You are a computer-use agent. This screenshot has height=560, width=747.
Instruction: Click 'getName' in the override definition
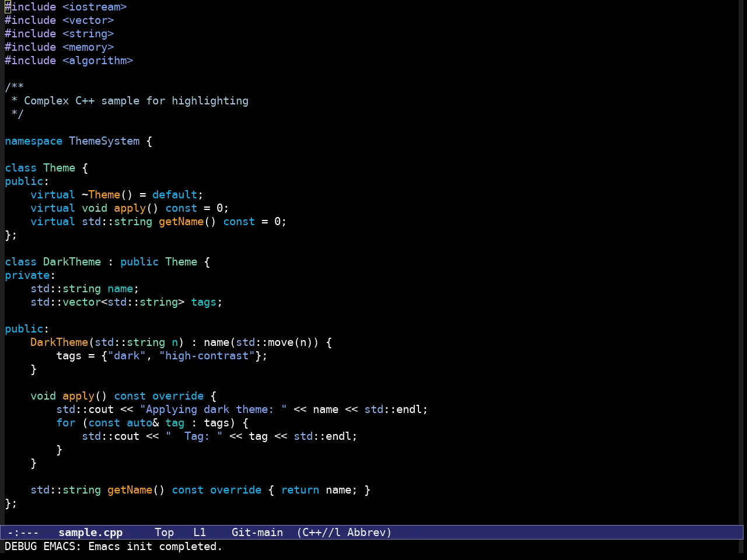[130, 490]
